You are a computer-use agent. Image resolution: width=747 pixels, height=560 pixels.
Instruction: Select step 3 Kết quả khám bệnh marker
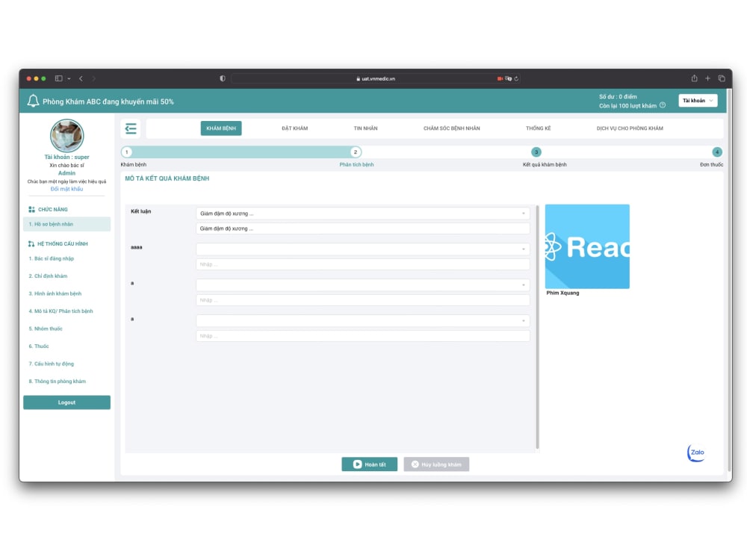(536, 152)
